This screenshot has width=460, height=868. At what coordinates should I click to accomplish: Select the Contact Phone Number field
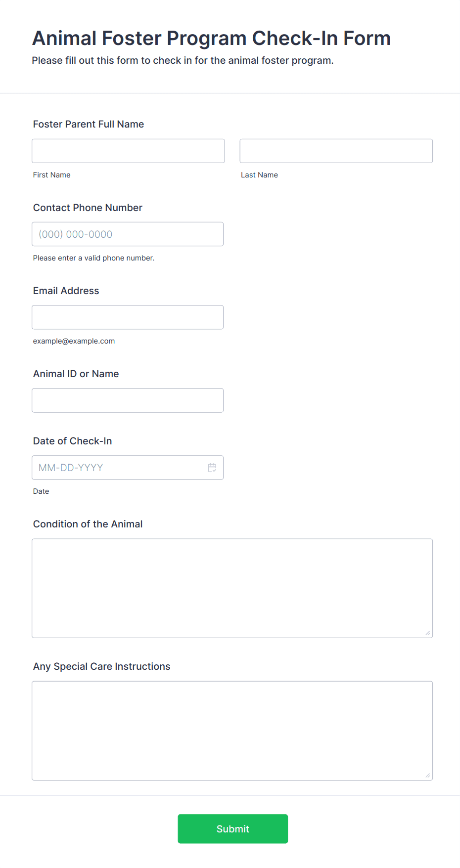tap(128, 234)
